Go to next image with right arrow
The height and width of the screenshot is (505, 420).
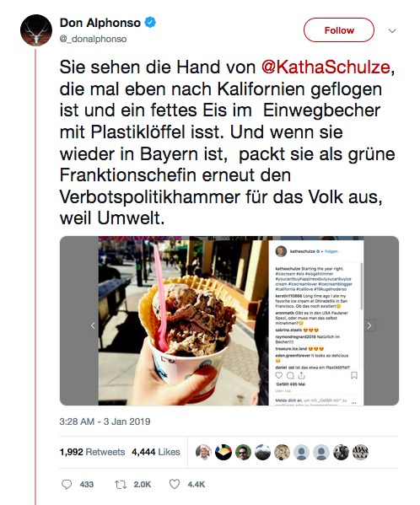pyautogui.click(x=369, y=325)
